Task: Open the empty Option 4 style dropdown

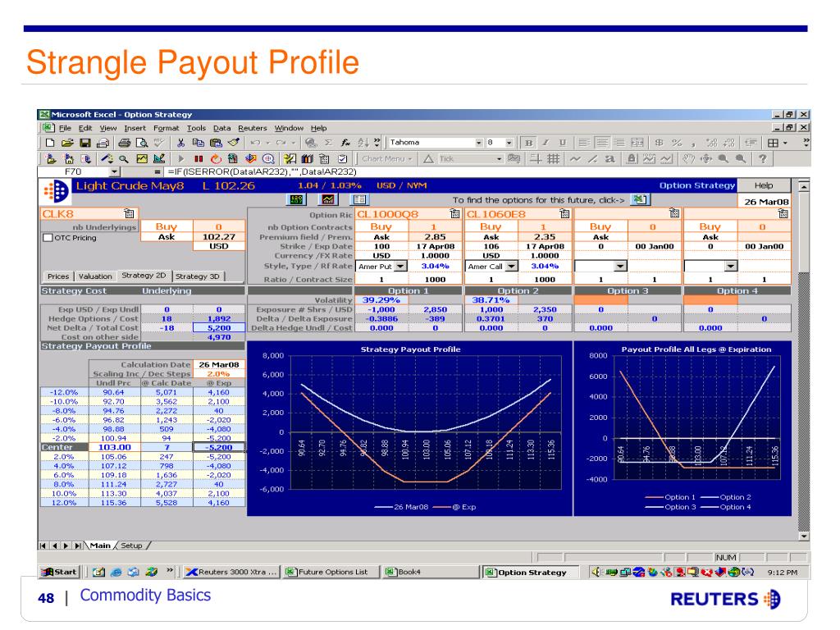Action: [731, 267]
